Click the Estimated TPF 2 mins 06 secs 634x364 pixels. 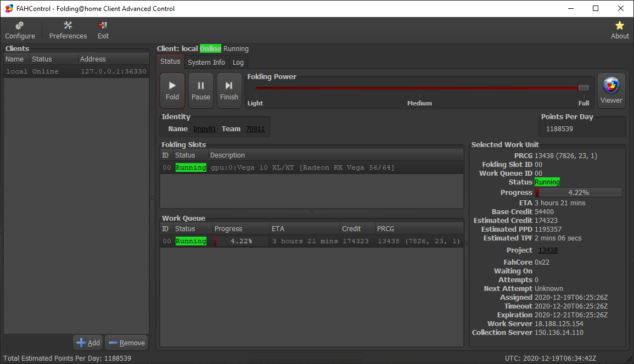pyautogui.click(x=558, y=238)
